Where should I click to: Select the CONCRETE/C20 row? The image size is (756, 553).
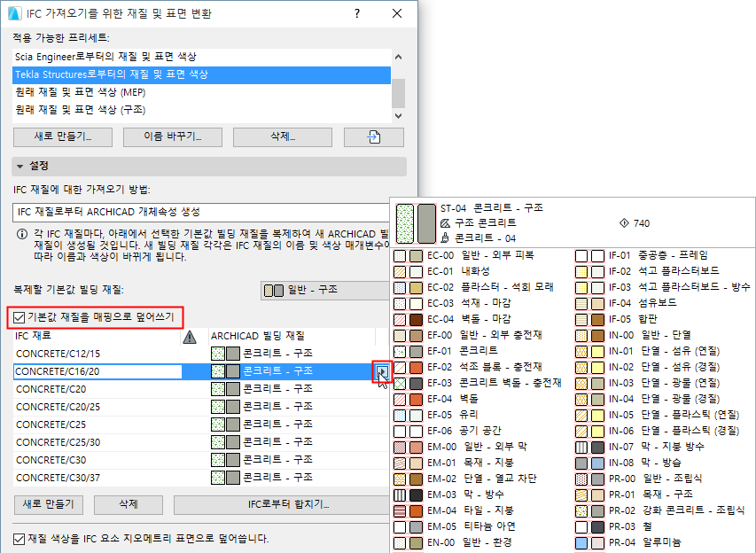click(x=200, y=389)
